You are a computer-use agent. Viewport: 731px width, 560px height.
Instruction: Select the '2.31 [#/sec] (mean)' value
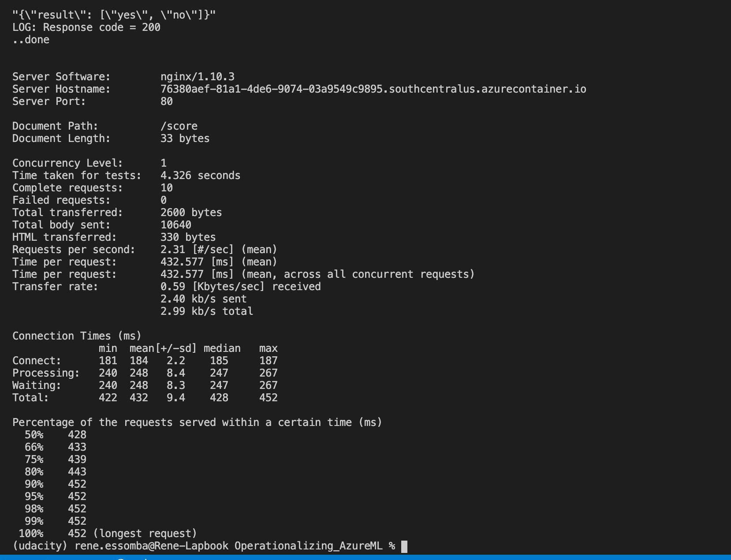point(219,250)
